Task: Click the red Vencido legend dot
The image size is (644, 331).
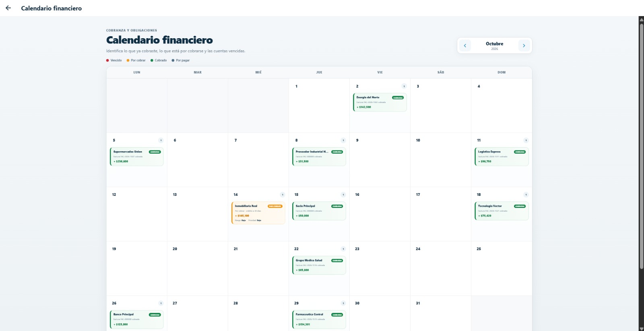Action: coord(107,60)
